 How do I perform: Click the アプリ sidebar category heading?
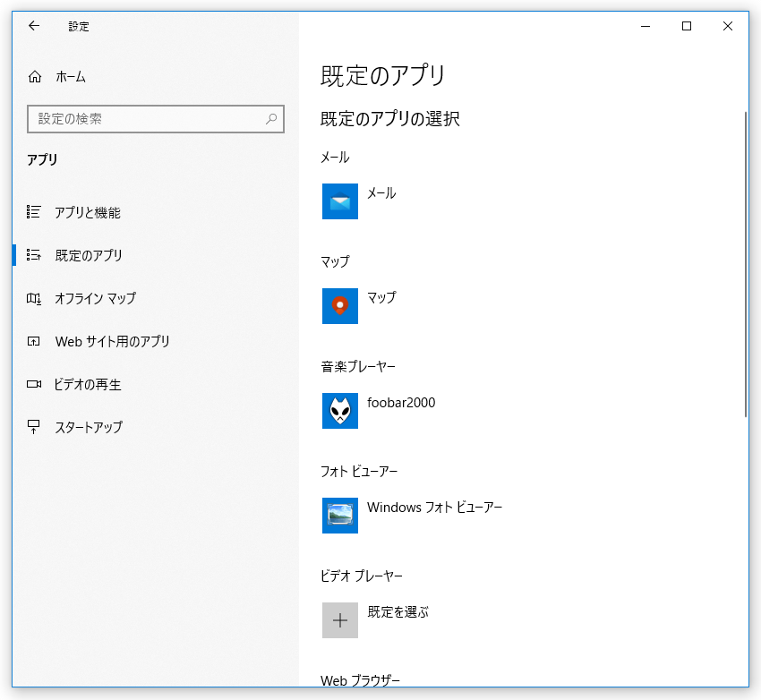(42, 159)
